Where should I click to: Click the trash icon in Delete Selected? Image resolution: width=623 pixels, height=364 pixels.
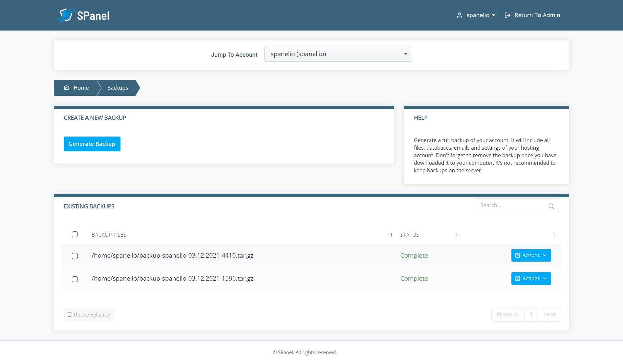coord(70,314)
